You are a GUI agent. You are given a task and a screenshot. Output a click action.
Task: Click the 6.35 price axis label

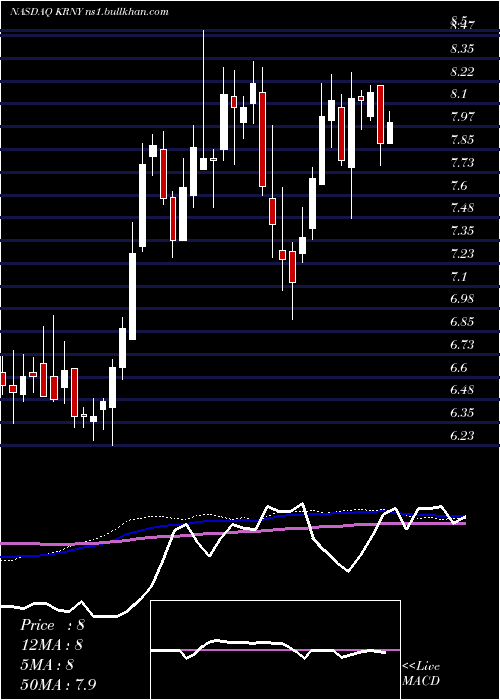462,413
